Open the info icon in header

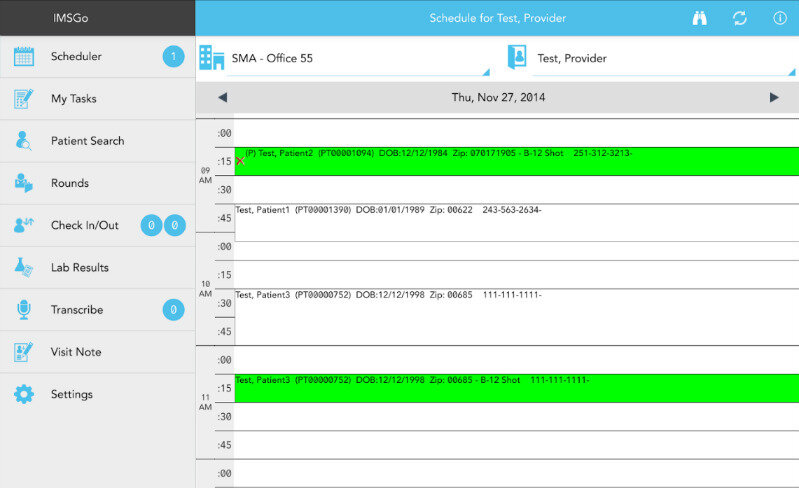pos(780,18)
